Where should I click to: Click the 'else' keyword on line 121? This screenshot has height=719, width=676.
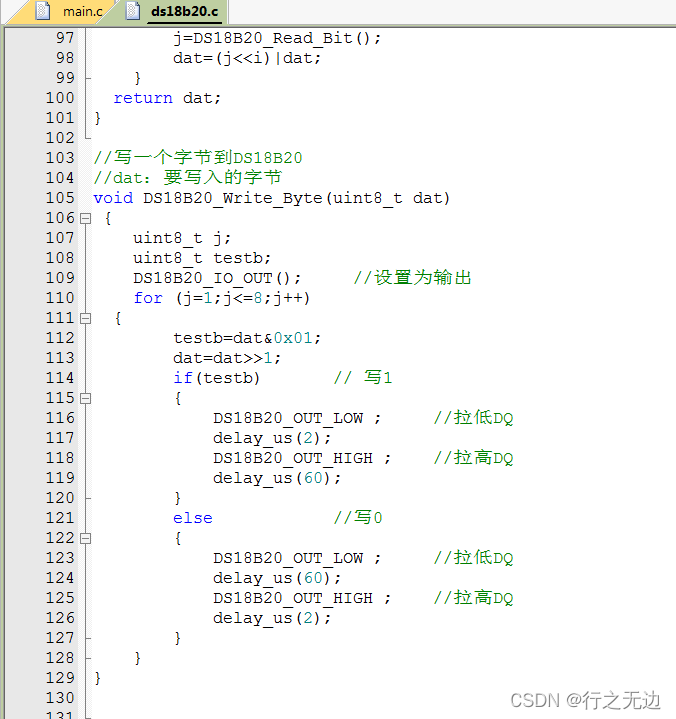pyautogui.click(x=193, y=518)
